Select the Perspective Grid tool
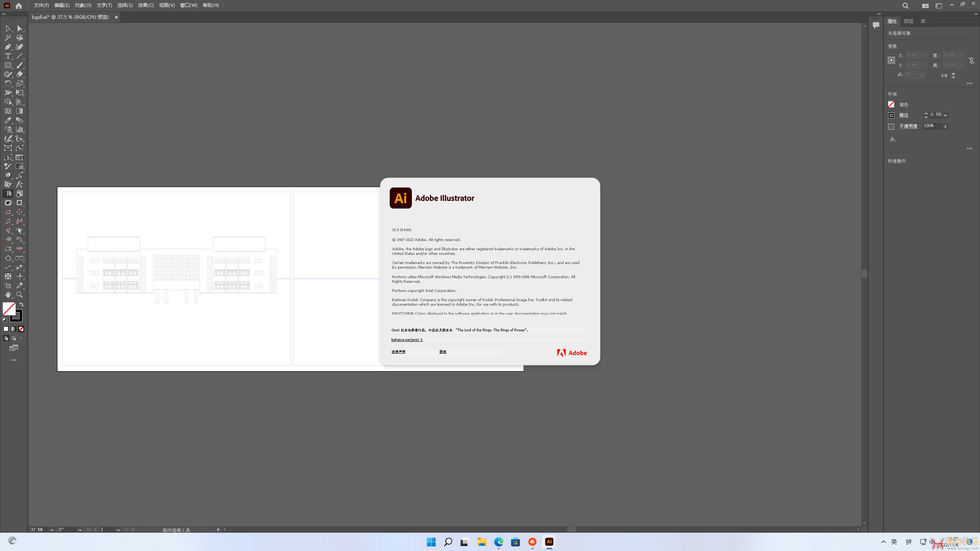This screenshot has width=980, height=551. pyautogui.click(x=20, y=102)
